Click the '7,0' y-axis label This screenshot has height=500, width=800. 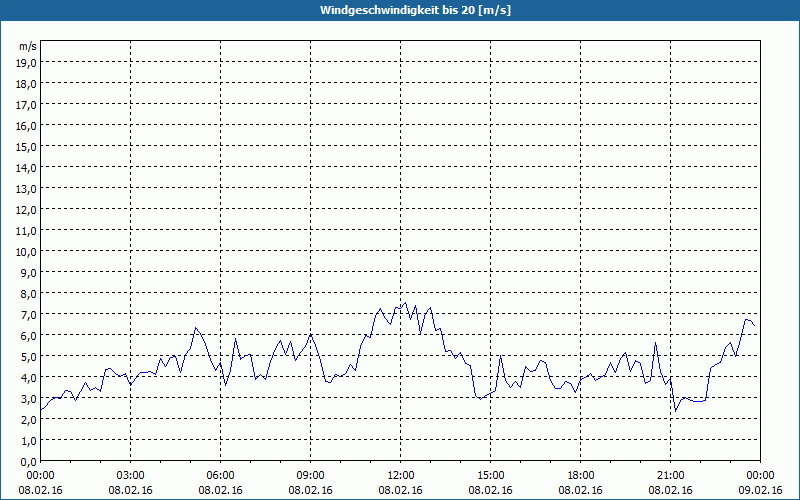[29, 315]
